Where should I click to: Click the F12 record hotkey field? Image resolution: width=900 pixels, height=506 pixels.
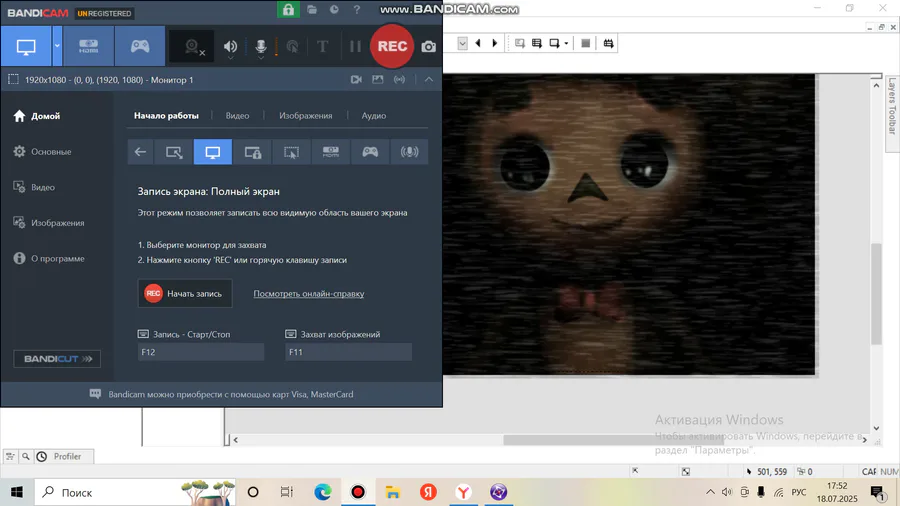pos(201,352)
